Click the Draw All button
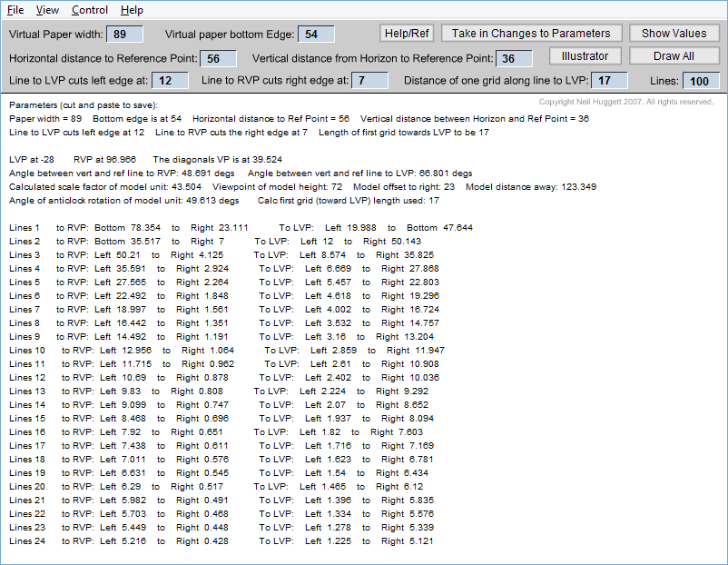 (674, 56)
